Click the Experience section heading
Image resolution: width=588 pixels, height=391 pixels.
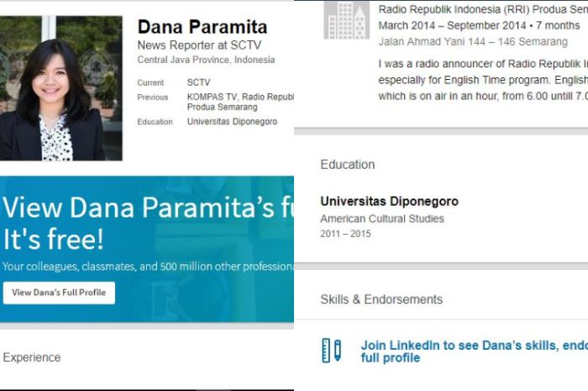(32, 357)
